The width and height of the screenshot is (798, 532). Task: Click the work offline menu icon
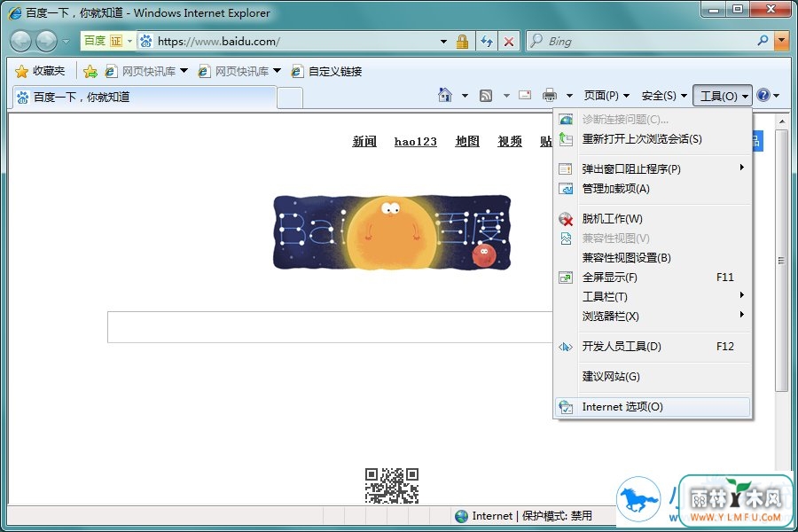click(x=566, y=219)
